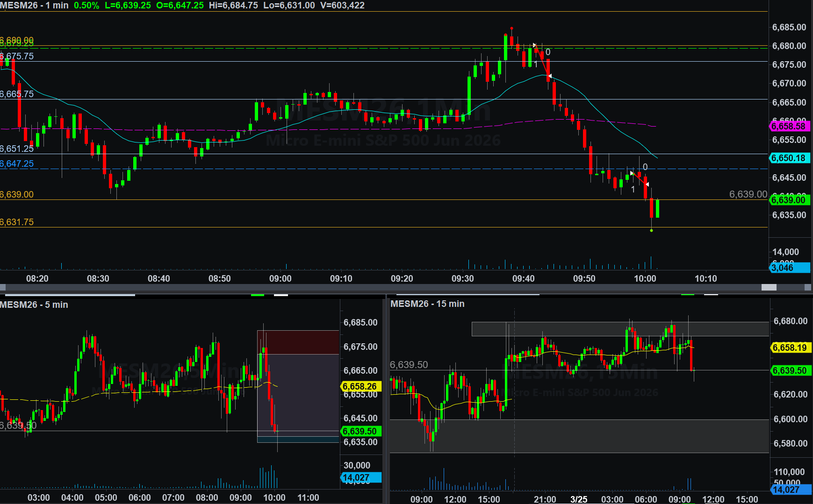
Task: Activate the MESM26 - 15 min chart title
Action: (427, 304)
